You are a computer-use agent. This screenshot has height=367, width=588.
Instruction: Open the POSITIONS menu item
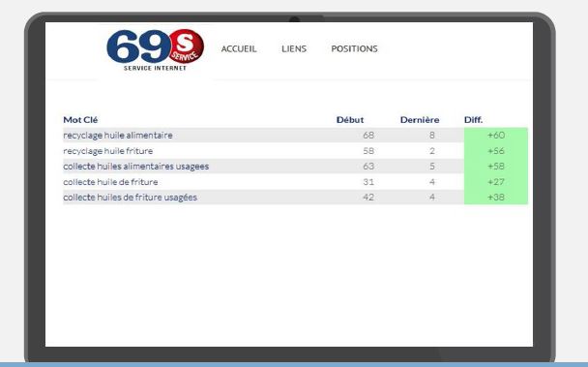[x=354, y=48]
